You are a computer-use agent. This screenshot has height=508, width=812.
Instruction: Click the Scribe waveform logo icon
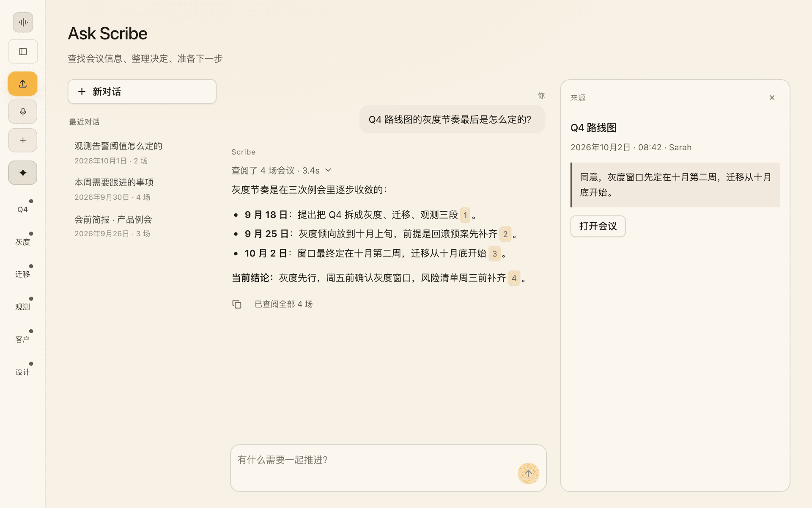(x=23, y=22)
